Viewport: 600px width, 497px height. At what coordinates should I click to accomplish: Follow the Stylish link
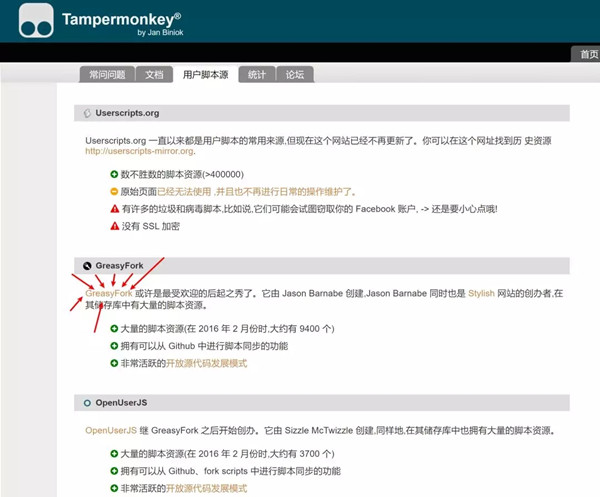[481, 293]
